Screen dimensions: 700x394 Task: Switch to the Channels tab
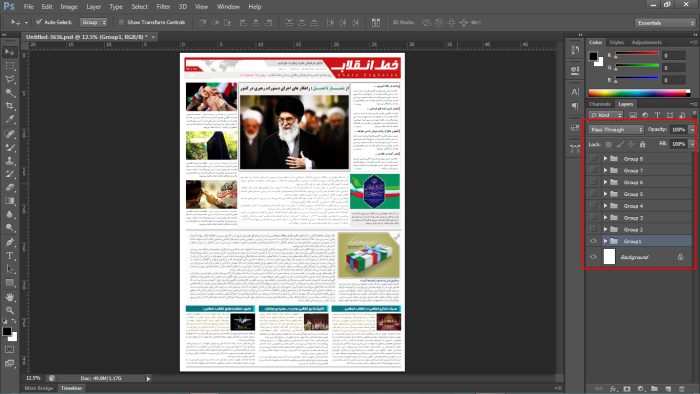(600, 104)
